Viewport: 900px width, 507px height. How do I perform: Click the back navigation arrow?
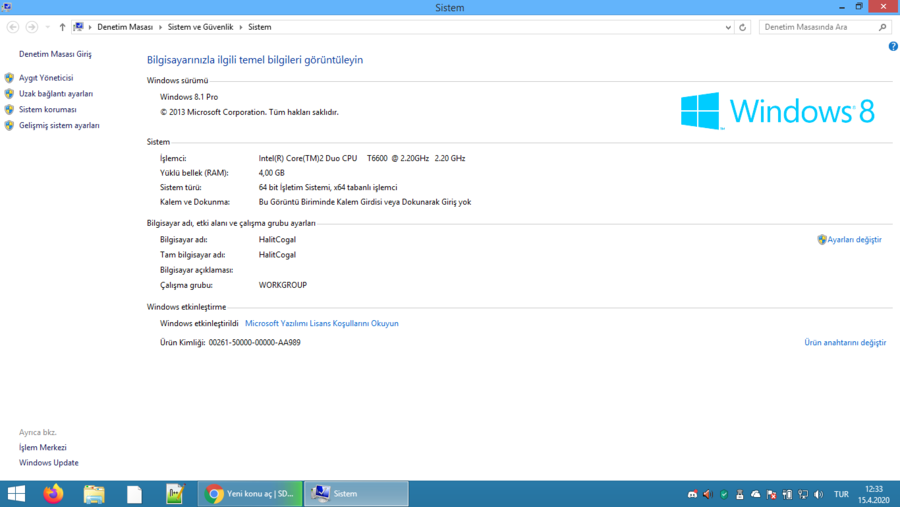pos(13,27)
